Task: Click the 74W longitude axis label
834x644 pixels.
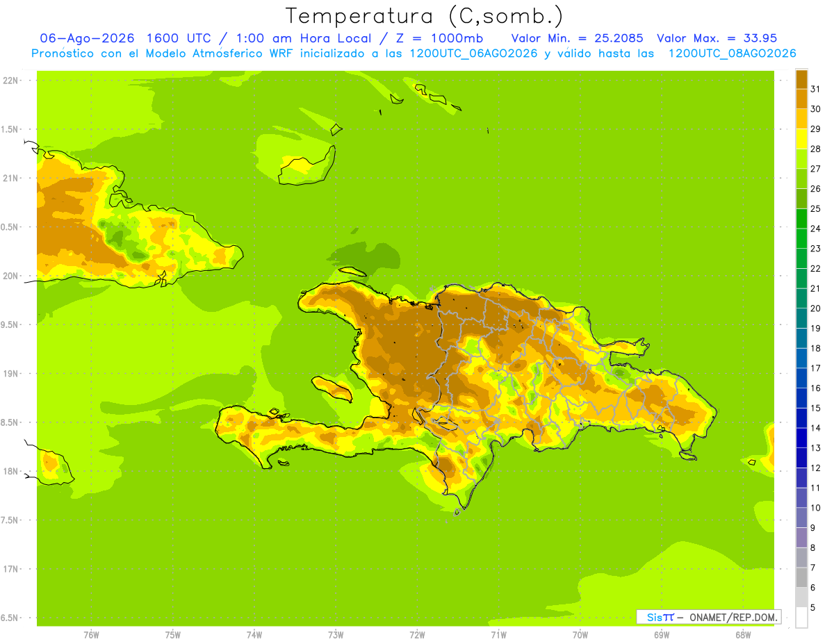Action: [x=254, y=635]
